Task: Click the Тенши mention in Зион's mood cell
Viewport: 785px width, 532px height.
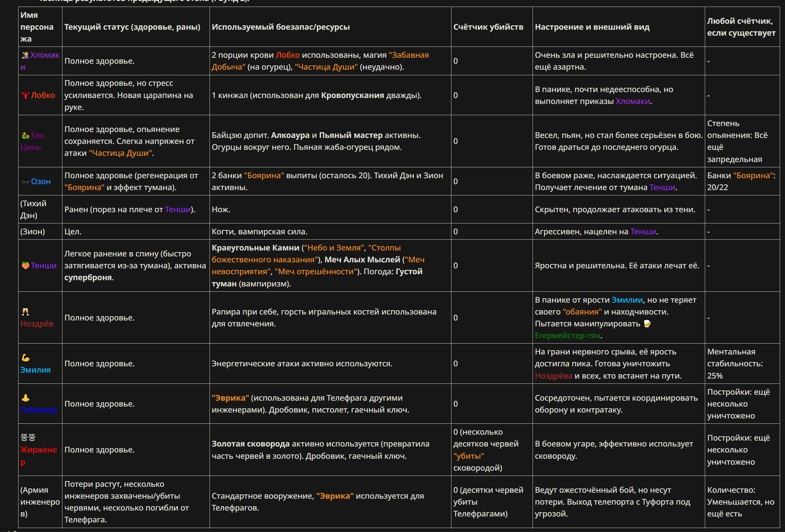Action: pyautogui.click(x=643, y=231)
